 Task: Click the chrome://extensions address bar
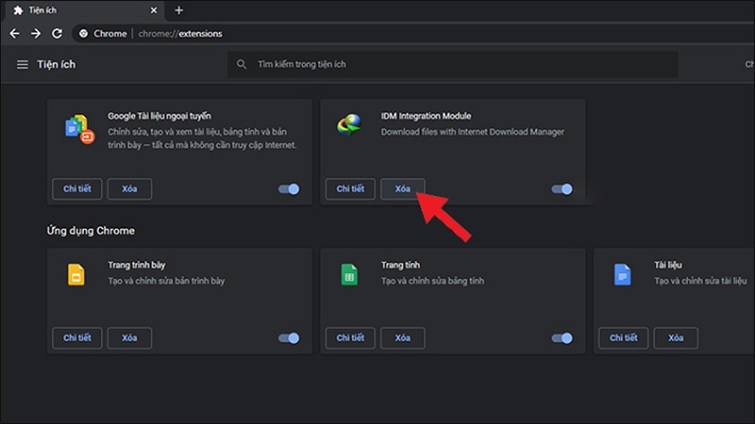pyautogui.click(x=300, y=33)
